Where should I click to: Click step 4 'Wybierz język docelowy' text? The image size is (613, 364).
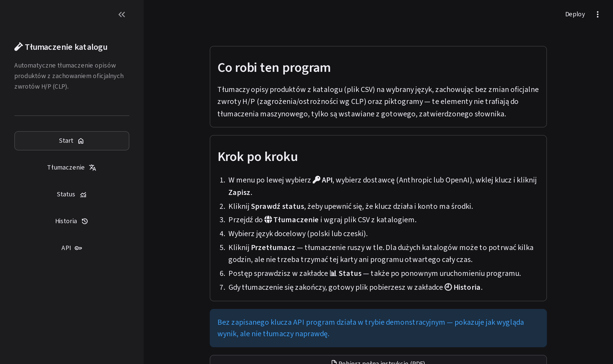[298, 233]
